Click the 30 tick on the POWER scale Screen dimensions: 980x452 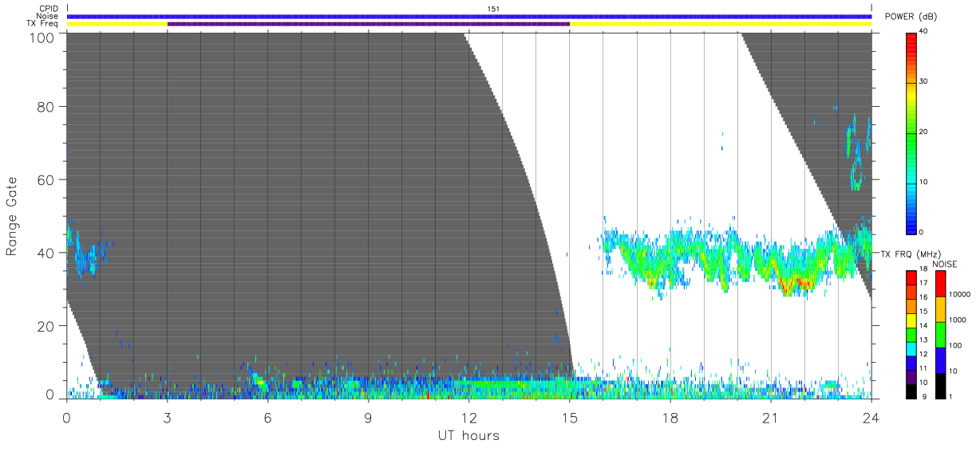924,81
